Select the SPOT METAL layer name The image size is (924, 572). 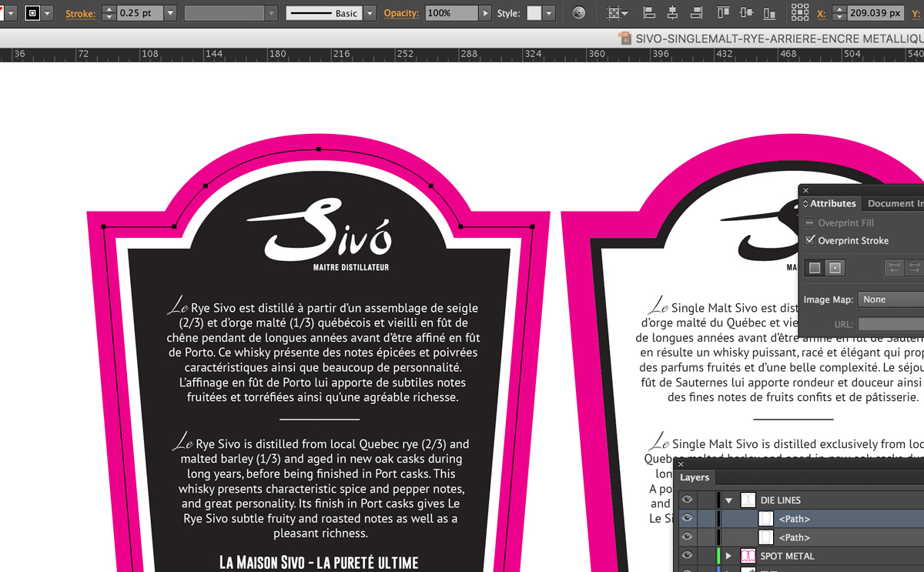pyautogui.click(x=787, y=556)
